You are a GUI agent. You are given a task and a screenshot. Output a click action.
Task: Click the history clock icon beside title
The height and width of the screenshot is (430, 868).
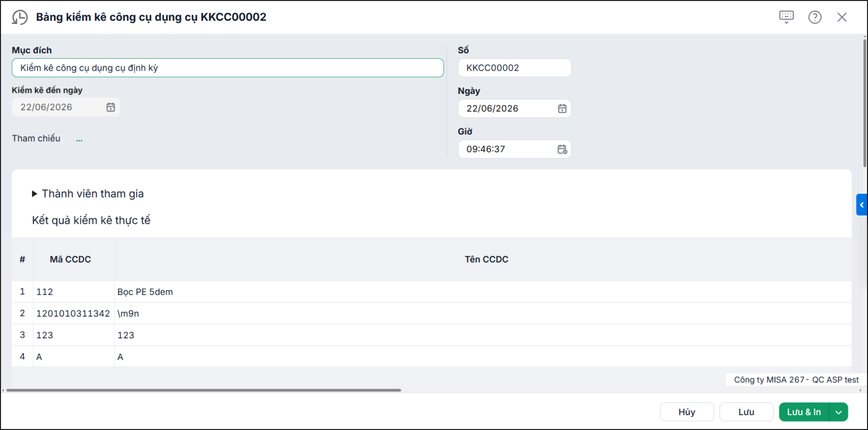(20, 17)
